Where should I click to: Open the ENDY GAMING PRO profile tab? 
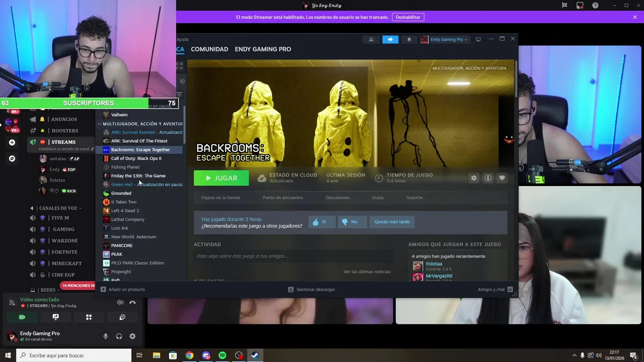pyautogui.click(x=263, y=49)
